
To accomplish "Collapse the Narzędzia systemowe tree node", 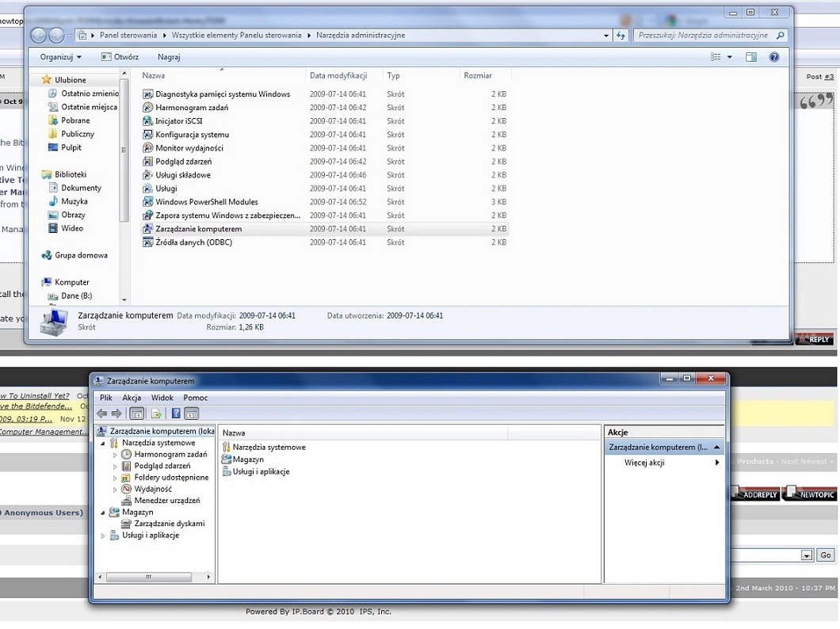I will pos(103,444).
